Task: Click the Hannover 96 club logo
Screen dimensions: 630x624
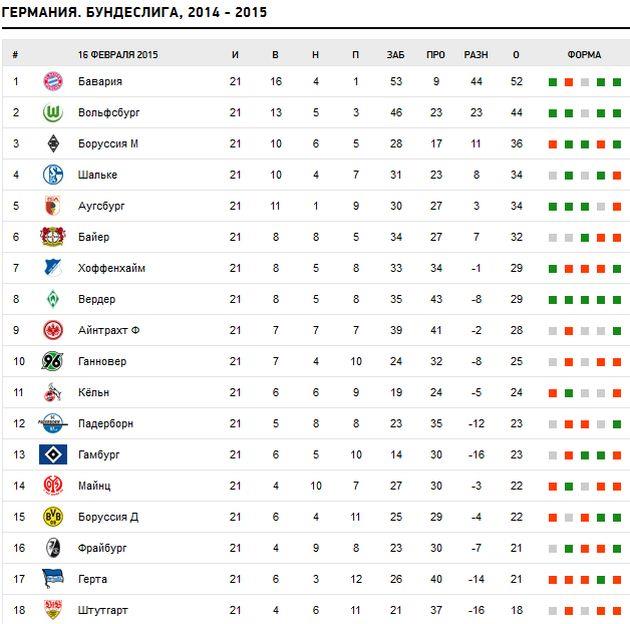Action: coord(53,361)
